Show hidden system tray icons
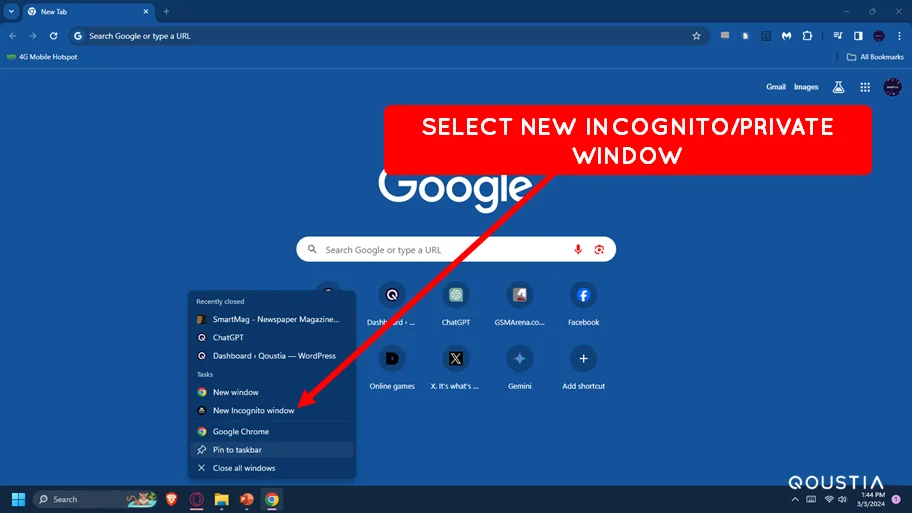912x513 pixels. [795, 499]
